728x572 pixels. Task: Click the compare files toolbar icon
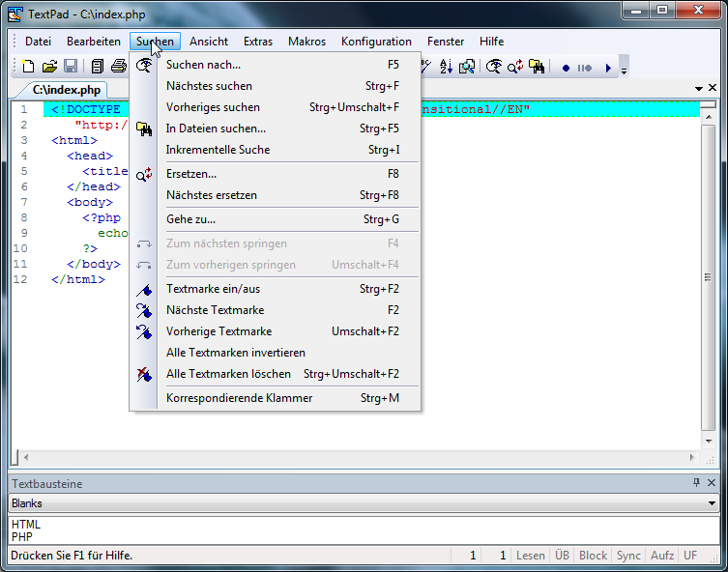(x=467, y=67)
